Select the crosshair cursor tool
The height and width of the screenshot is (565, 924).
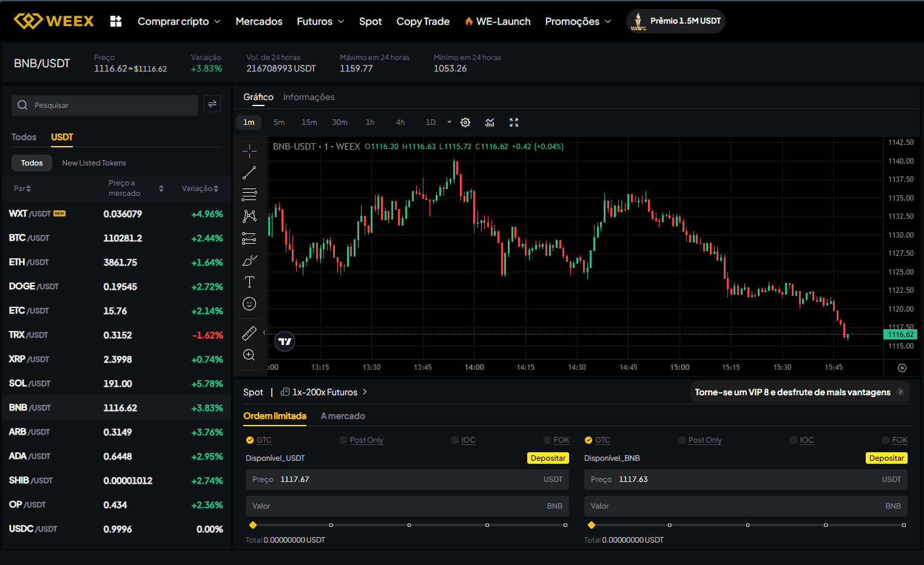coord(249,150)
